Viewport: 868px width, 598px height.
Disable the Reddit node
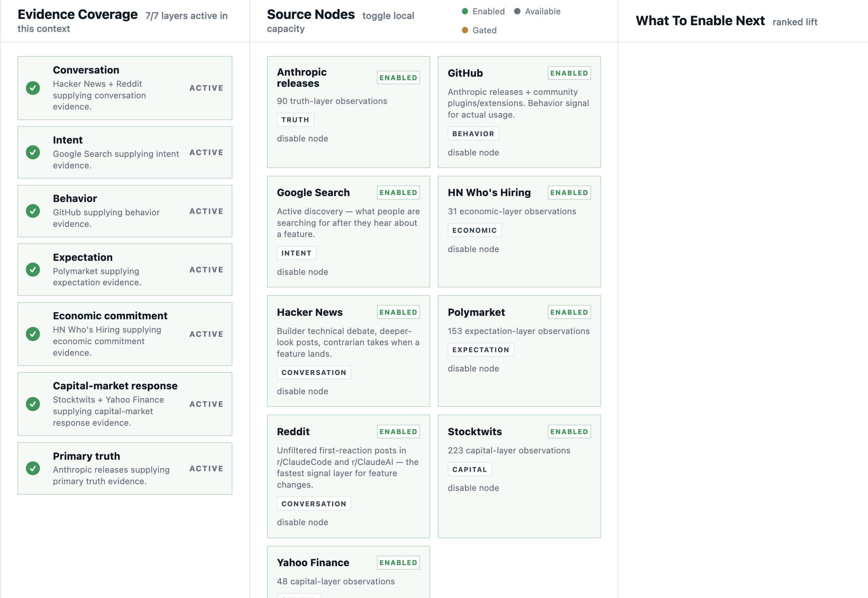(x=302, y=522)
